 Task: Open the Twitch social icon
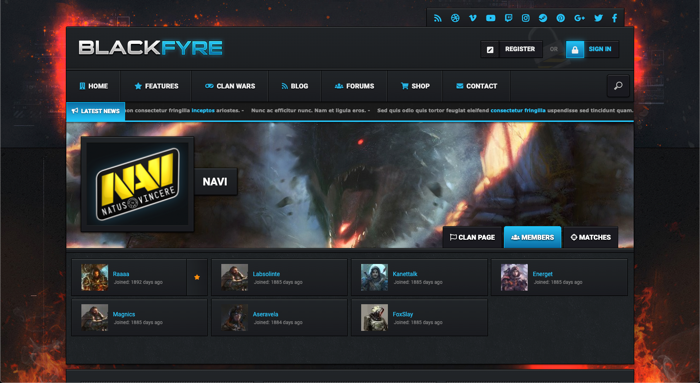pos(508,18)
